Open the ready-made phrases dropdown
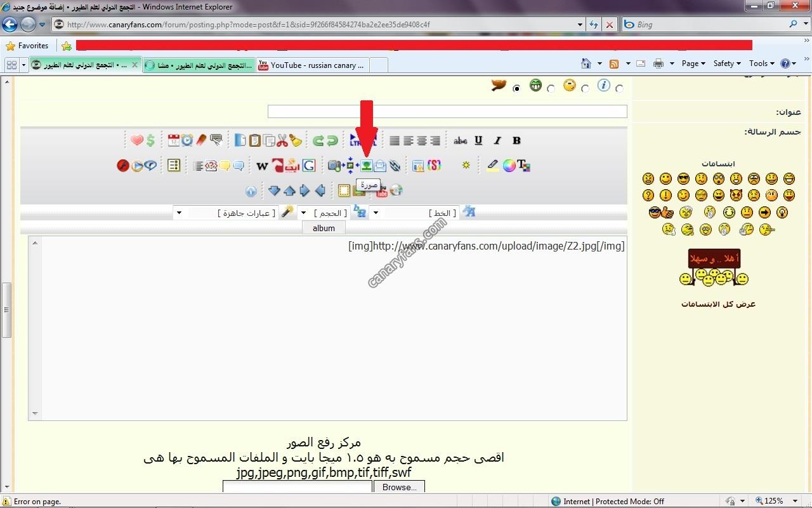Viewport: 812px width, 508px height. click(227, 213)
